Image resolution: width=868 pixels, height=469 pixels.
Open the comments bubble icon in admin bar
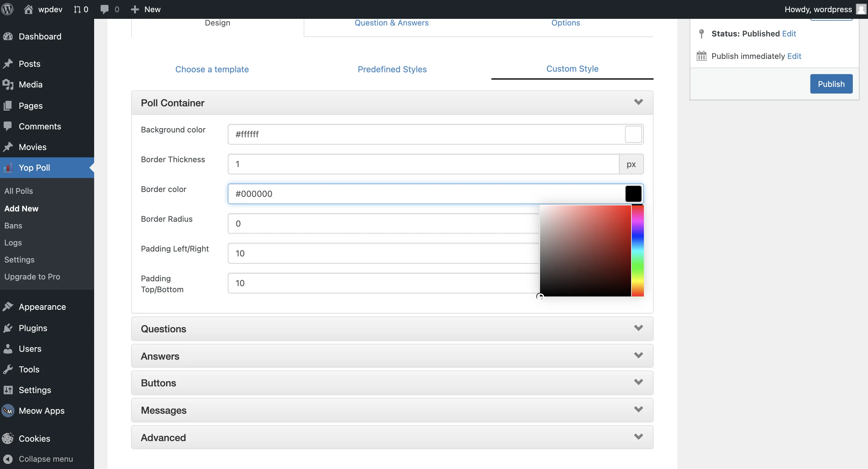coord(104,9)
